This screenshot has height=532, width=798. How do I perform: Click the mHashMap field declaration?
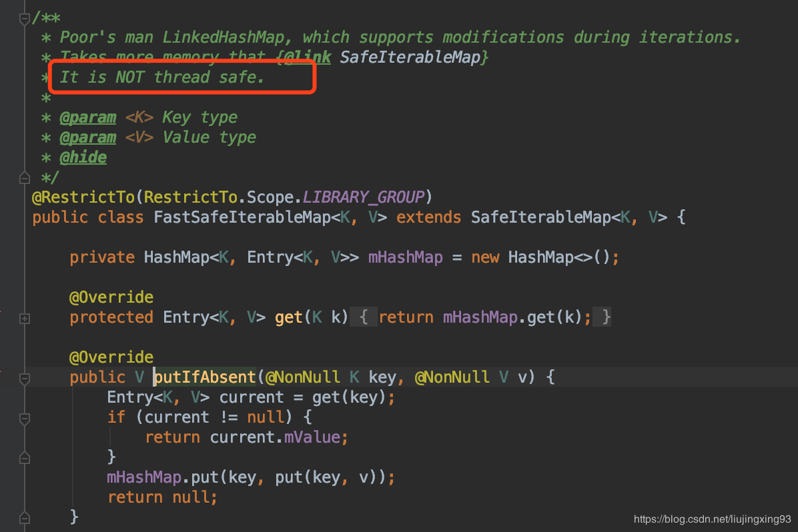pyautogui.click(x=405, y=257)
